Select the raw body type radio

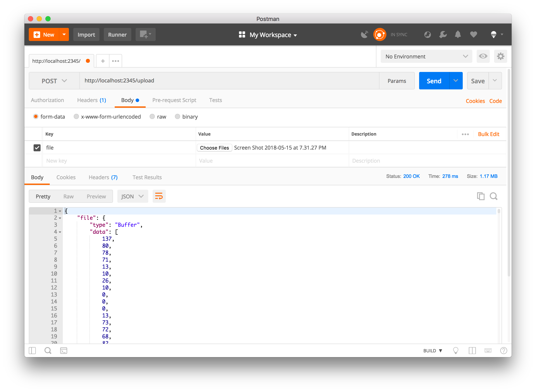coord(152,116)
